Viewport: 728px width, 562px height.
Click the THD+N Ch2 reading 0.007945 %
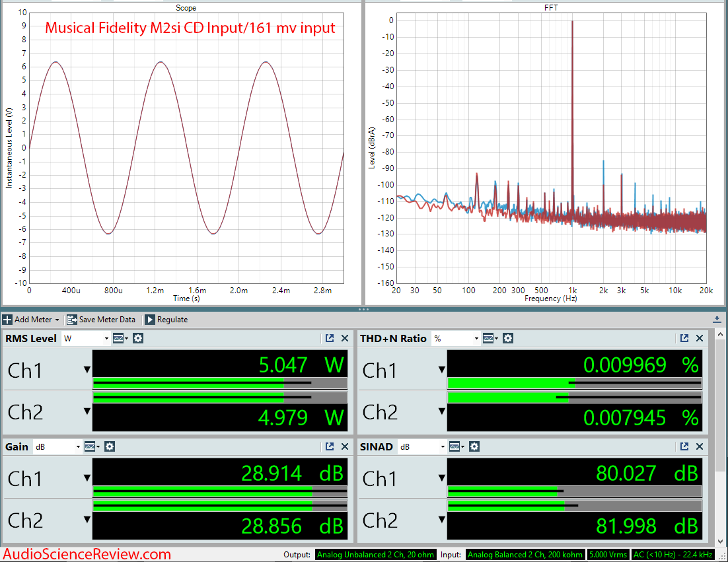pyautogui.click(x=641, y=417)
